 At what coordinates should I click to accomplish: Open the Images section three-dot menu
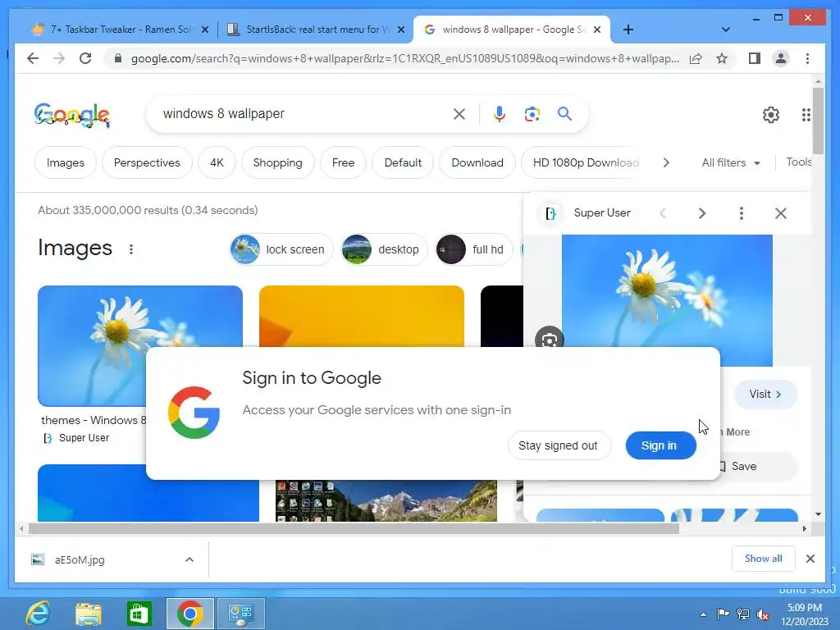coord(130,249)
